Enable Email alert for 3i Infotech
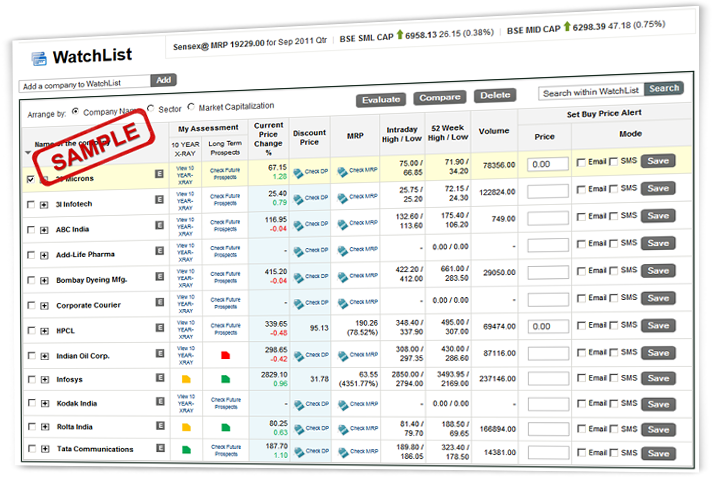This screenshot has width=712, height=477. tap(581, 189)
